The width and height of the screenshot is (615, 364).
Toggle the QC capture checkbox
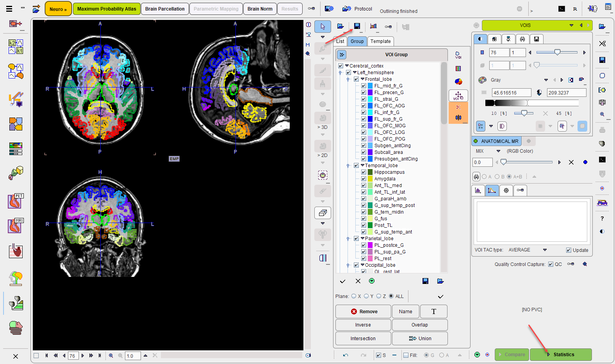(551, 264)
